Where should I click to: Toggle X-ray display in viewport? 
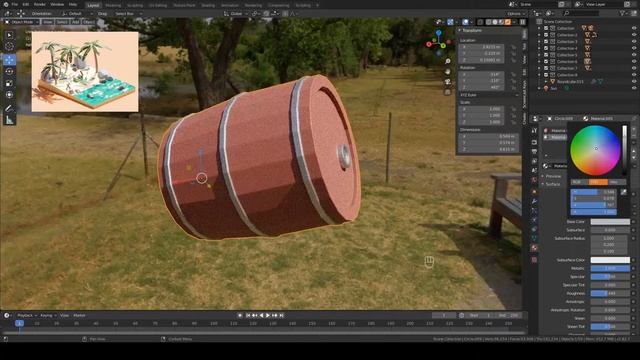(x=480, y=22)
